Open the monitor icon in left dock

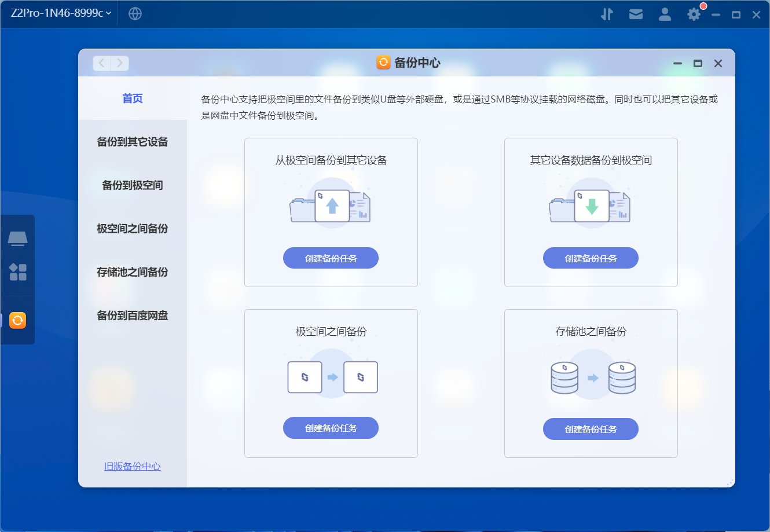(17, 237)
